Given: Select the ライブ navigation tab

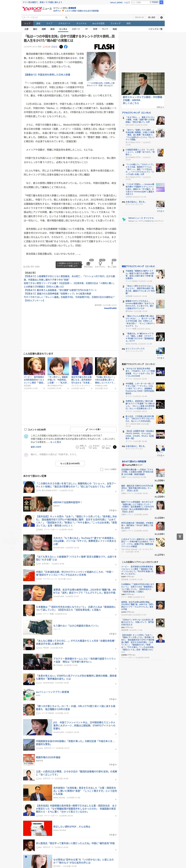Looking at the screenshot, I should pyautogui.click(x=49, y=23).
